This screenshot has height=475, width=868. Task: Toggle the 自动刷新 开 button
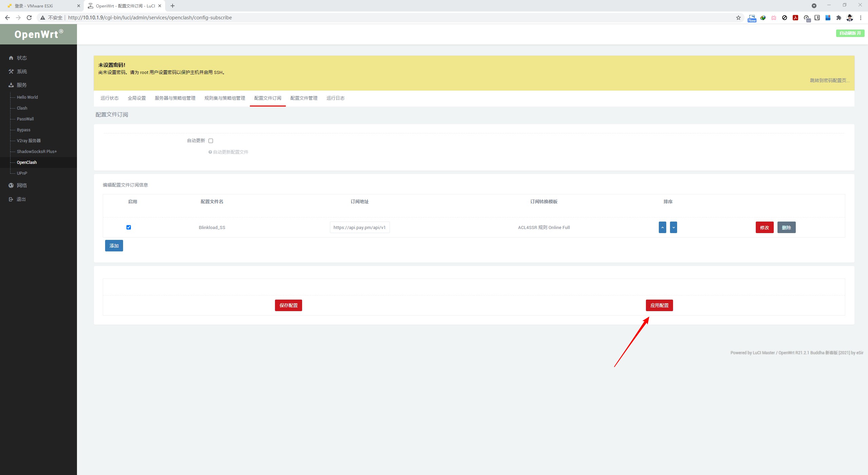(850, 33)
